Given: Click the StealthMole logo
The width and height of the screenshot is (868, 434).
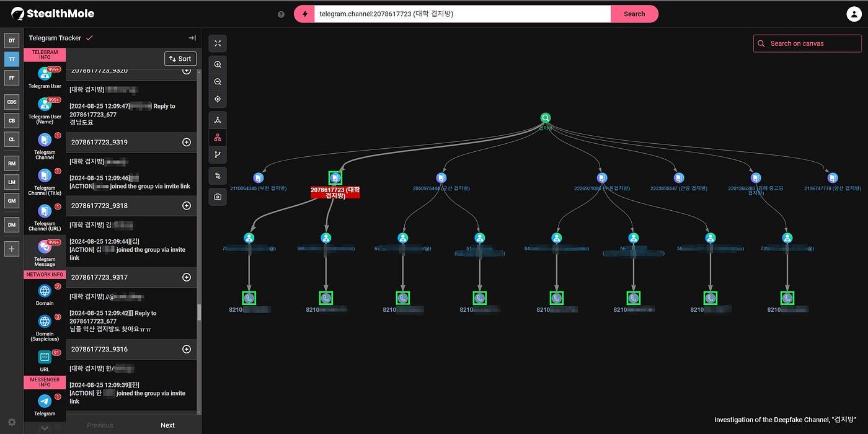Looking at the screenshot, I should tap(52, 13).
